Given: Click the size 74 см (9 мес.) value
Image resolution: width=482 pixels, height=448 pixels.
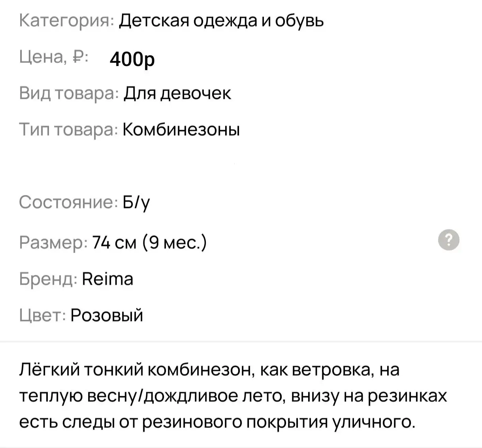Looking at the screenshot, I should point(149,242).
